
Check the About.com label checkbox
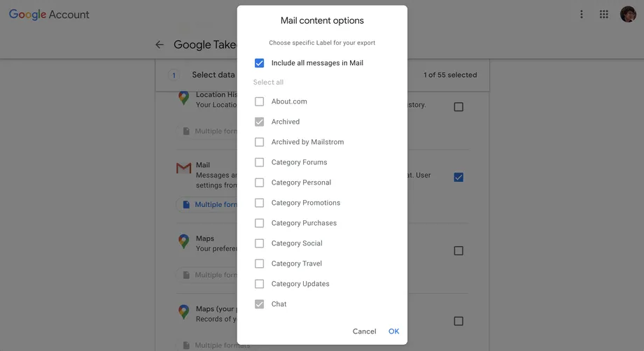(x=259, y=101)
